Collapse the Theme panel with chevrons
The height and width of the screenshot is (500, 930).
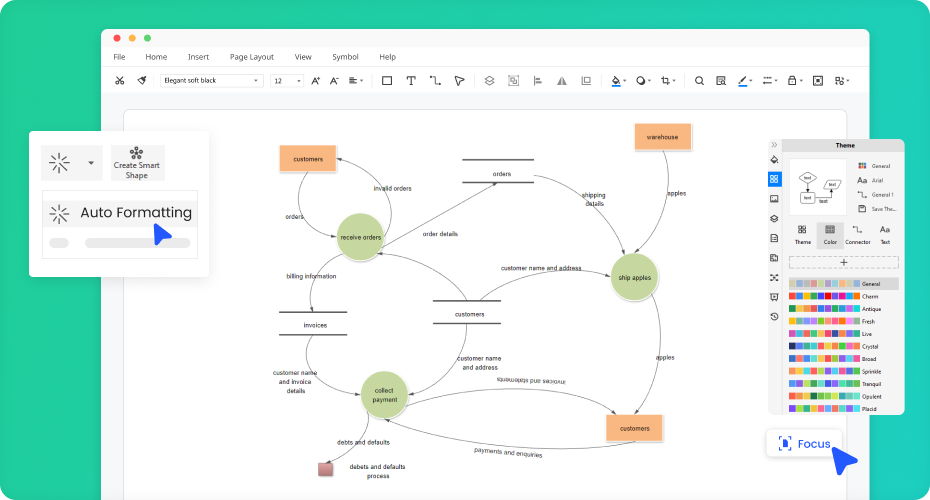(774, 145)
